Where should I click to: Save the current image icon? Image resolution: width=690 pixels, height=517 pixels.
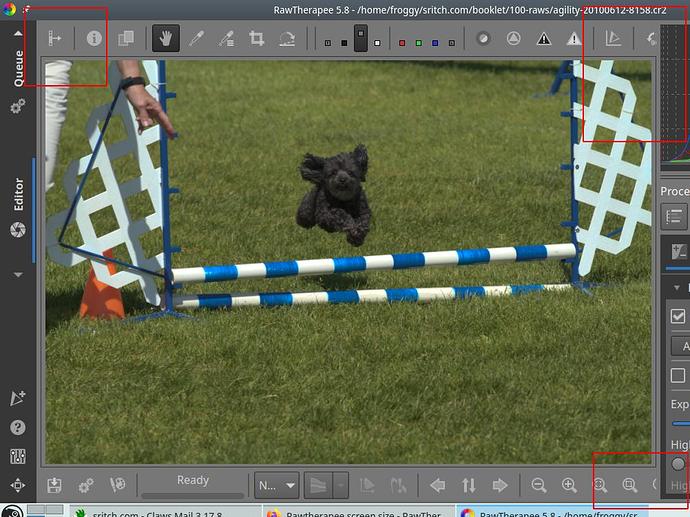click(x=54, y=485)
